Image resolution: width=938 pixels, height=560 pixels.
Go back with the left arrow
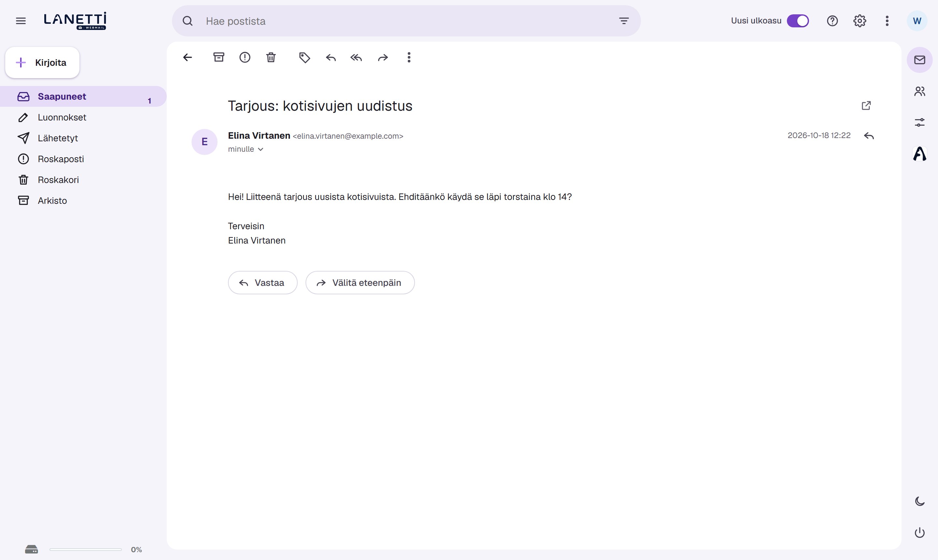[x=188, y=57]
